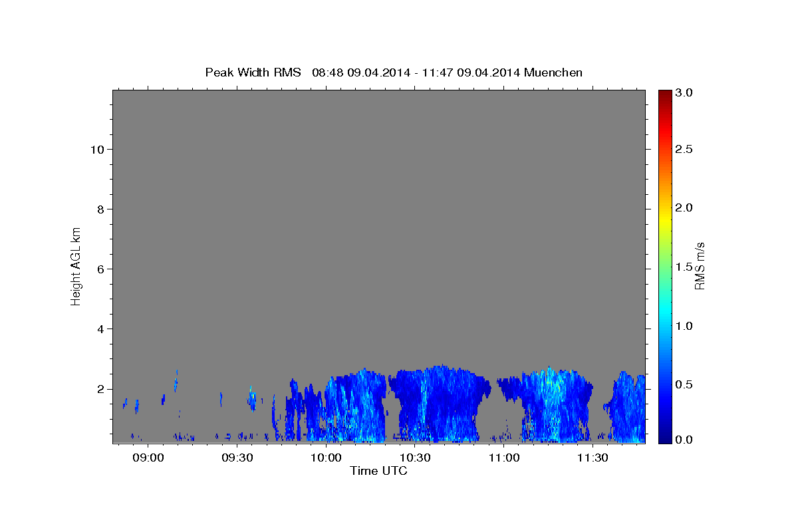798x532 pixels.
Task: Click the 11:00 time axis tick label
Action: 504,458
